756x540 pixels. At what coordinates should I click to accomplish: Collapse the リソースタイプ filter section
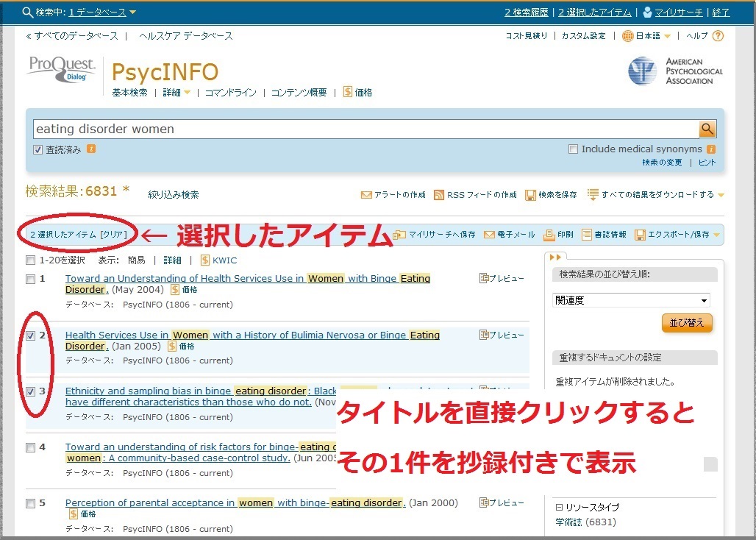pyautogui.click(x=559, y=507)
